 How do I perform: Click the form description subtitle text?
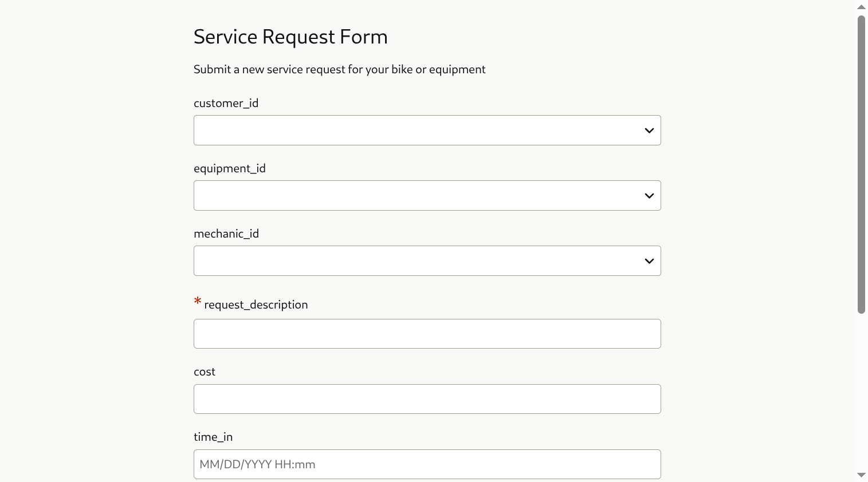tap(339, 69)
